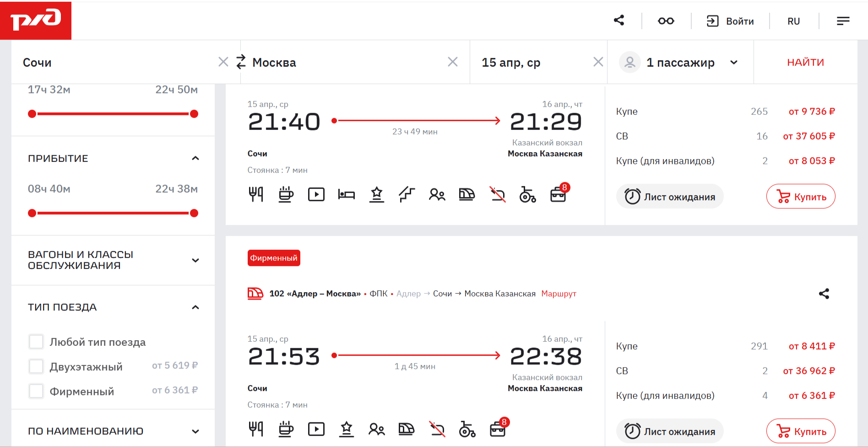Clear the Сочи departure field

[223, 62]
